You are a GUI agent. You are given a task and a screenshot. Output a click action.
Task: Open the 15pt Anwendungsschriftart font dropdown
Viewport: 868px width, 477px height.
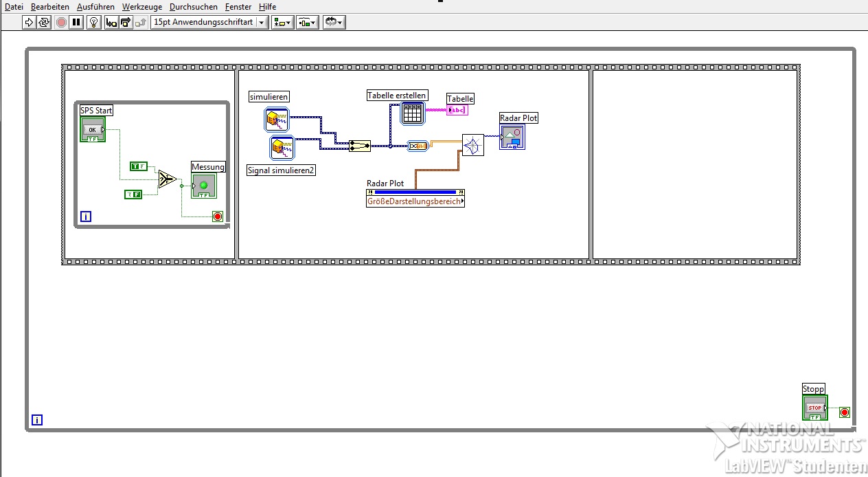click(x=209, y=22)
